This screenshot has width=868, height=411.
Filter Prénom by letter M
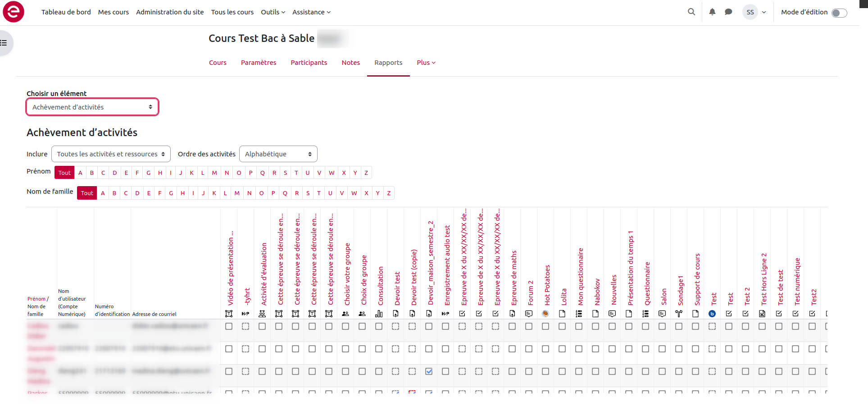[x=214, y=173]
